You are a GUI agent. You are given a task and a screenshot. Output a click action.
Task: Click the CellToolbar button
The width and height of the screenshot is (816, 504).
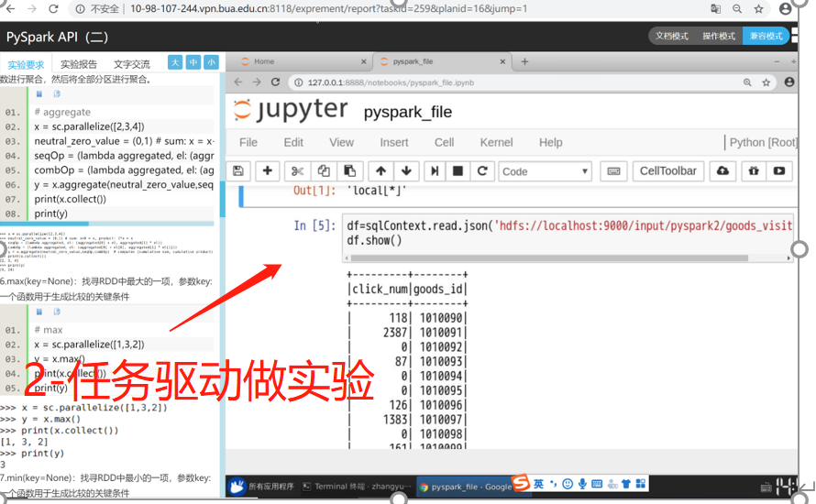pyautogui.click(x=668, y=171)
